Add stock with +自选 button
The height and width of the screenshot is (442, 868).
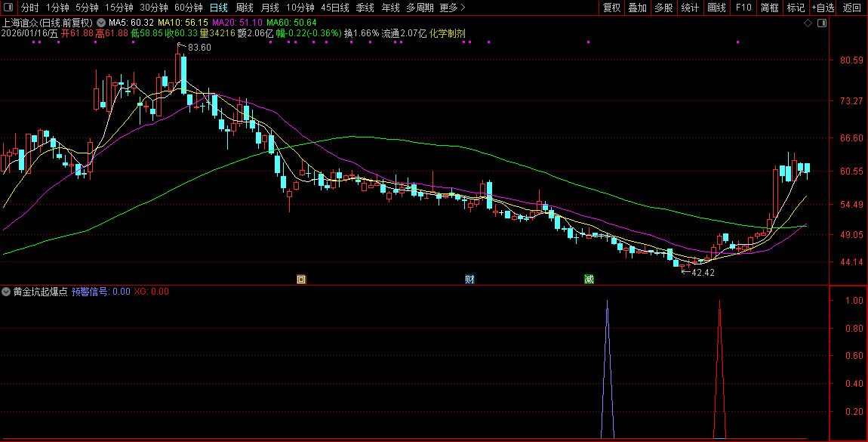pyautogui.click(x=823, y=8)
